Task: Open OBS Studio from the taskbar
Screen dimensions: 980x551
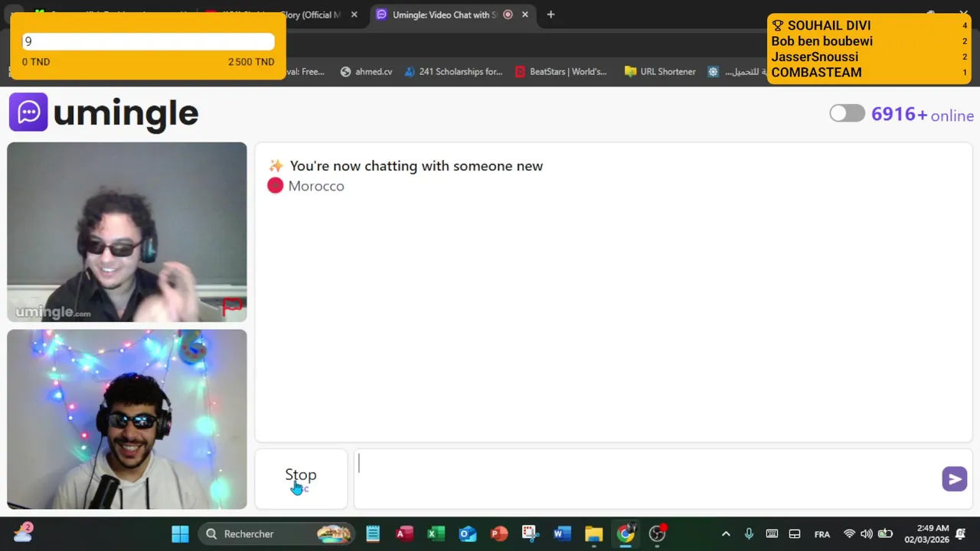Action: tap(657, 533)
